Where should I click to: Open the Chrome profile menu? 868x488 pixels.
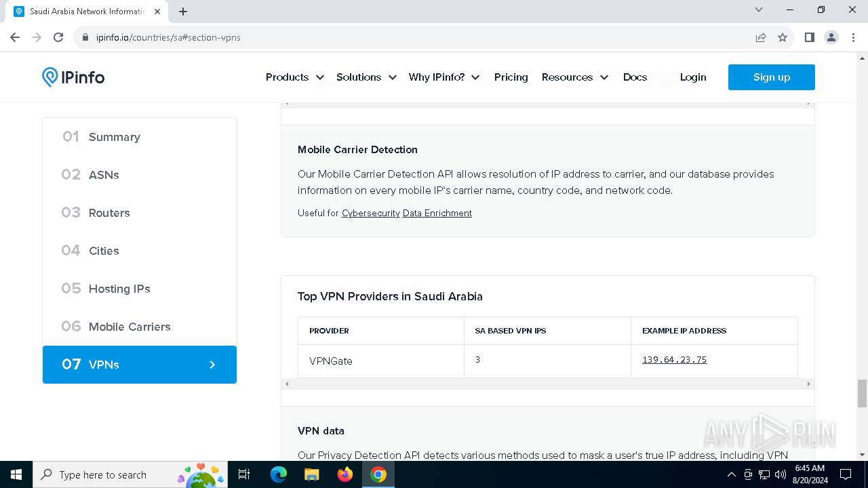click(x=831, y=37)
